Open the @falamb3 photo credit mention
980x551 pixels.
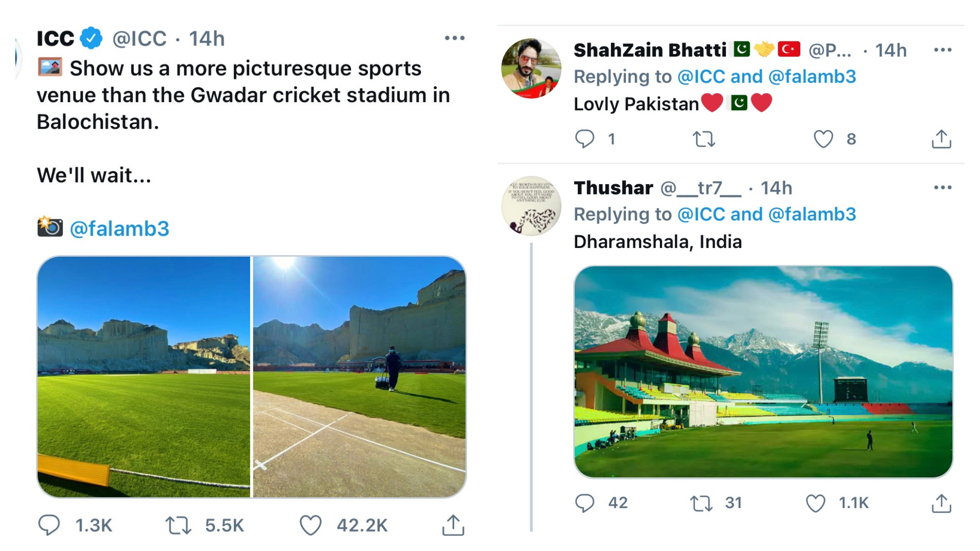(x=119, y=229)
